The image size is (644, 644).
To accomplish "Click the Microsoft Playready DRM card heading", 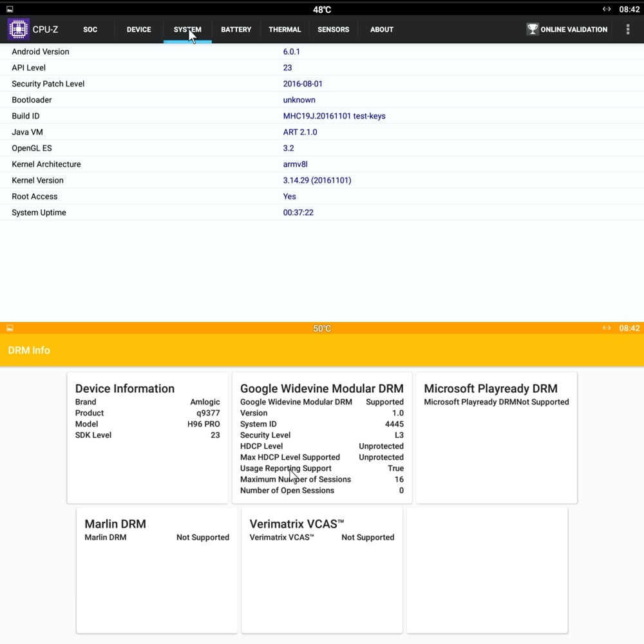I will tap(490, 388).
